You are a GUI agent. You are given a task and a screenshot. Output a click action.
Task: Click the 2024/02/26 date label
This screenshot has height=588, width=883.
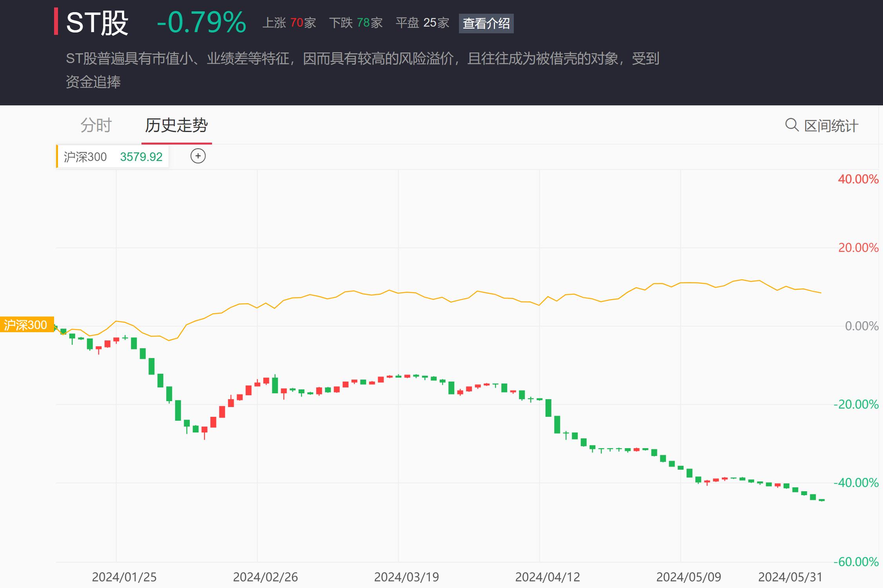(x=265, y=577)
